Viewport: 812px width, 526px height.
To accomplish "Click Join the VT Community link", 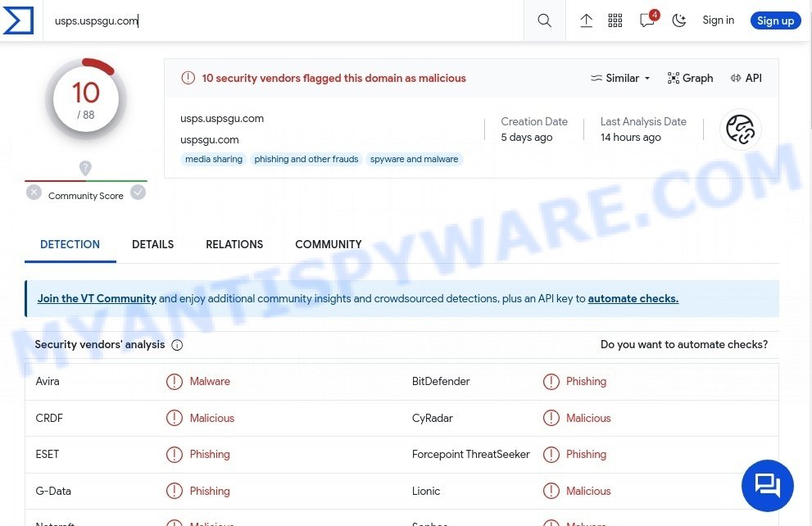I will 97,299.
